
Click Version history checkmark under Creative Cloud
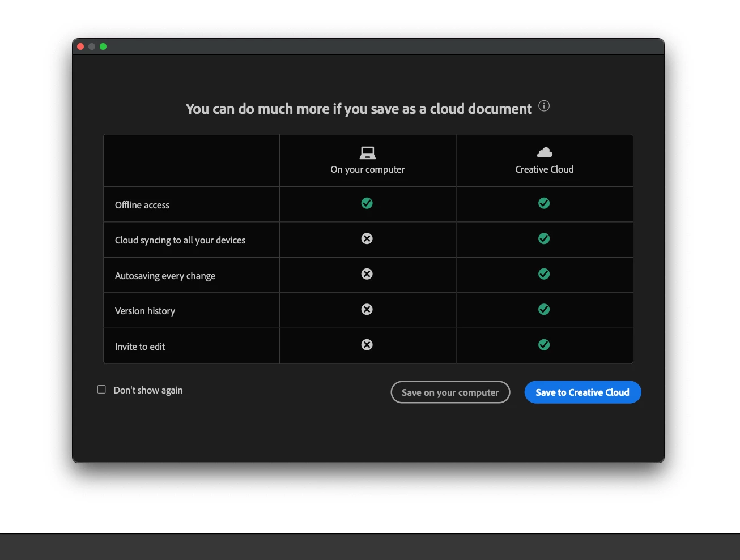(x=544, y=309)
